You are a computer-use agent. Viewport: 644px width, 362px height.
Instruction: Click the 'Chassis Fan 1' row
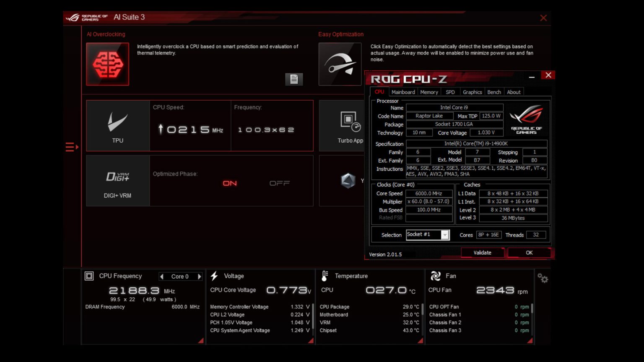pos(479,315)
